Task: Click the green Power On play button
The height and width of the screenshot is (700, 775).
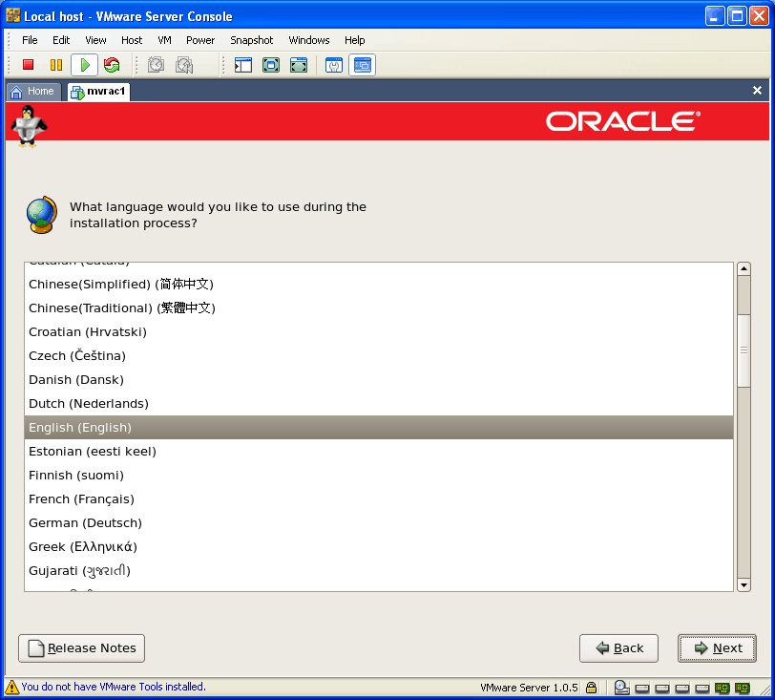Action: coord(84,65)
